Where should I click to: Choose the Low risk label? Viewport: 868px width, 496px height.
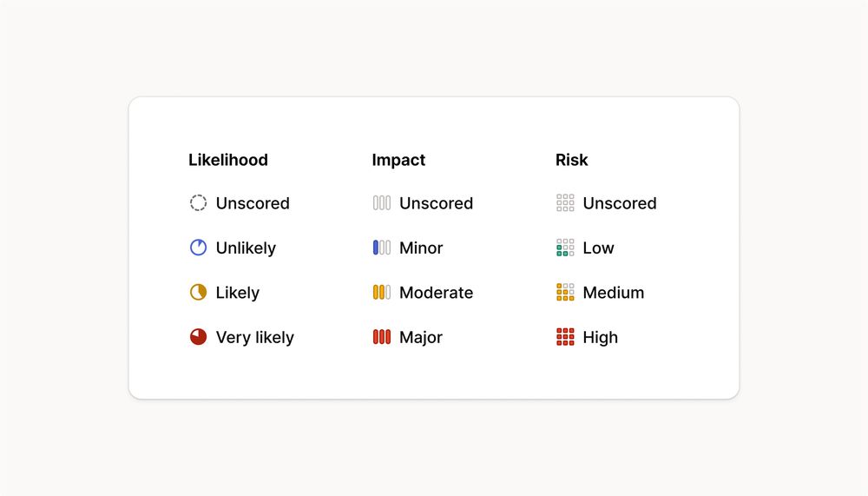pyautogui.click(x=598, y=248)
